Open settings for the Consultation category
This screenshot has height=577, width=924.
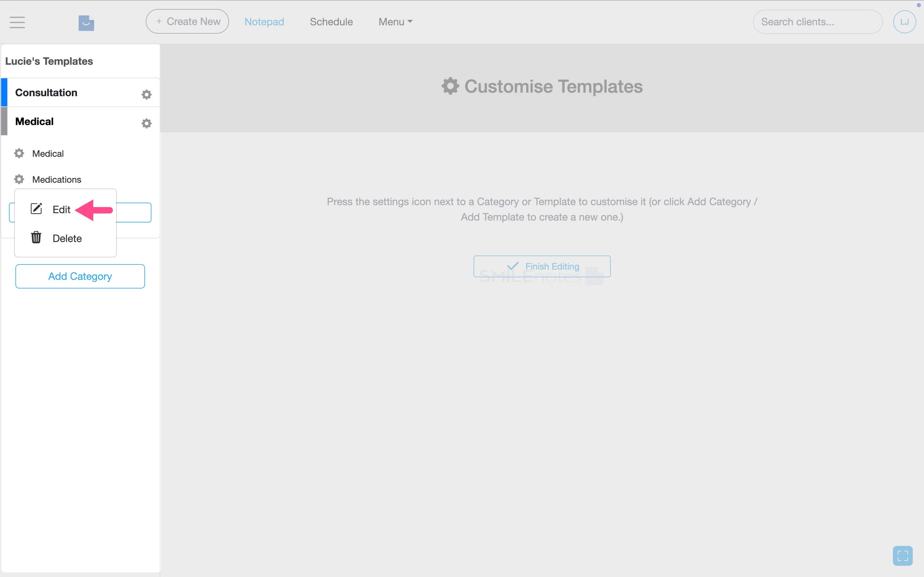coord(147,94)
